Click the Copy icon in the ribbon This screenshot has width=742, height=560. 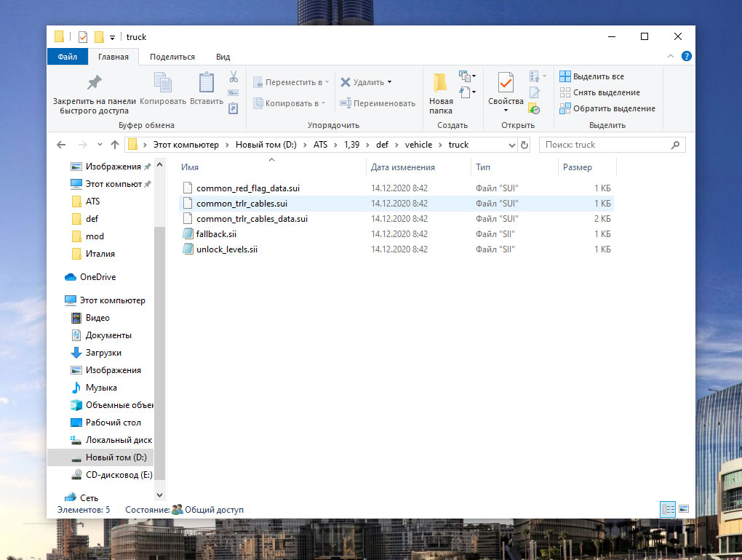coord(163,82)
